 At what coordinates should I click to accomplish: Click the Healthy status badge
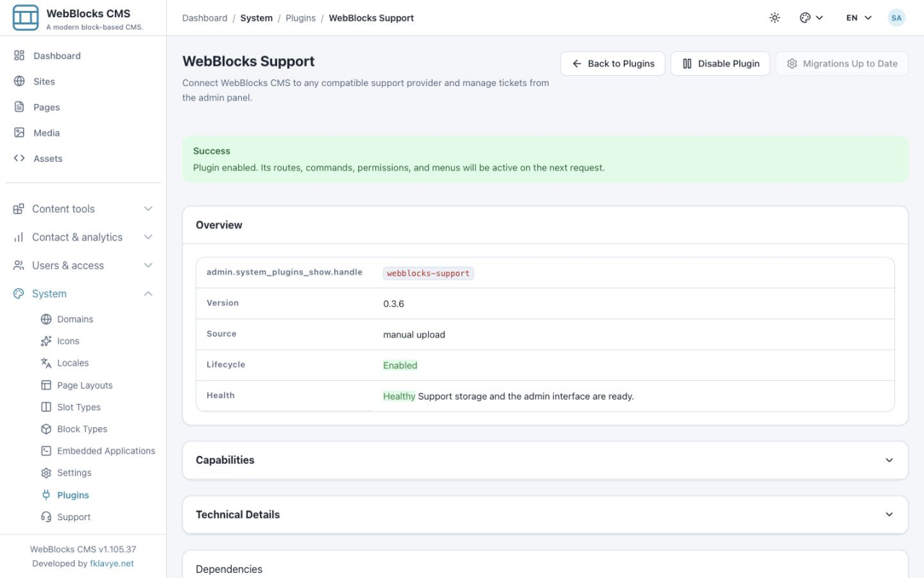[x=399, y=396]
